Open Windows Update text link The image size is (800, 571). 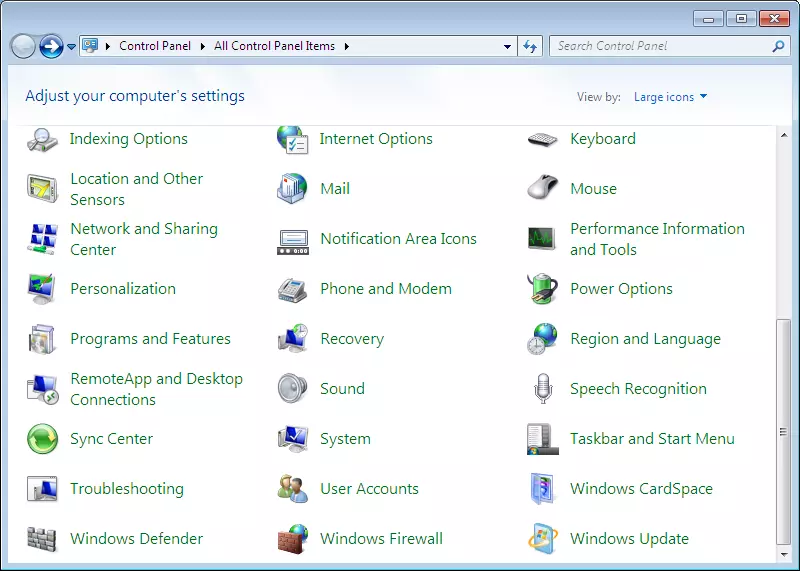pos(630,539)
